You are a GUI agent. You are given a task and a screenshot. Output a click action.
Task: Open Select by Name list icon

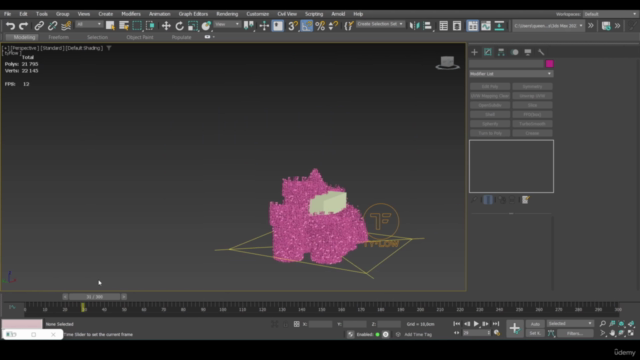click(x=124, y=26)
